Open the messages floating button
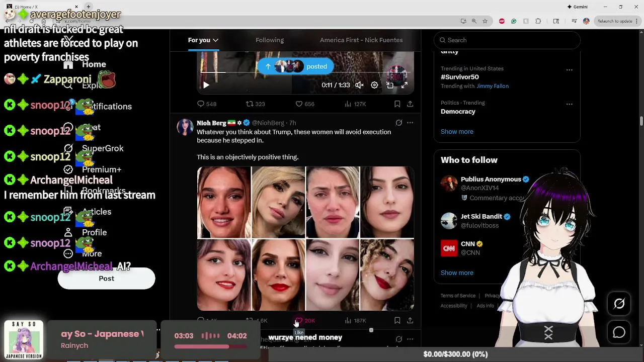Viewport: 644px width, 362px height. [619, 332]
